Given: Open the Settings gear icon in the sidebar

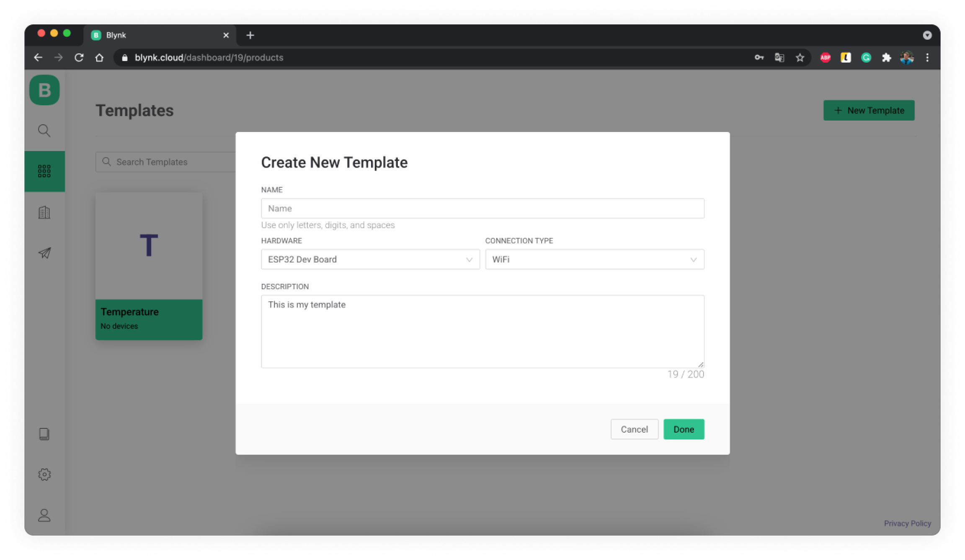Looking at the screenshot, I should pyautogui.click(x=44, y=474).
